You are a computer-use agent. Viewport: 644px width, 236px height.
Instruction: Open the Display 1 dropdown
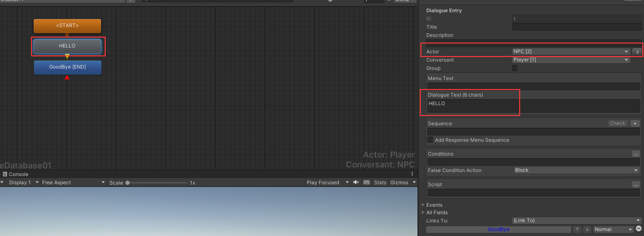24,183
